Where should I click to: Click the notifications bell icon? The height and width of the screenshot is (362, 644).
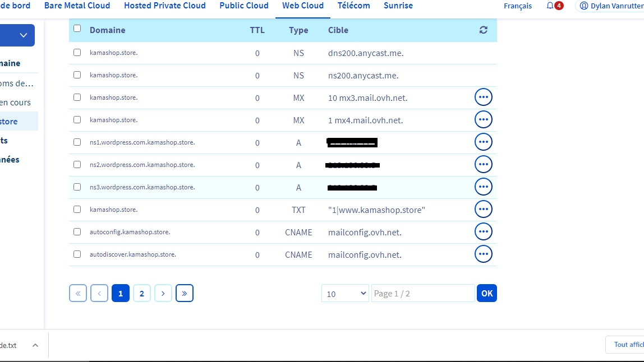[x=550, y=6]
